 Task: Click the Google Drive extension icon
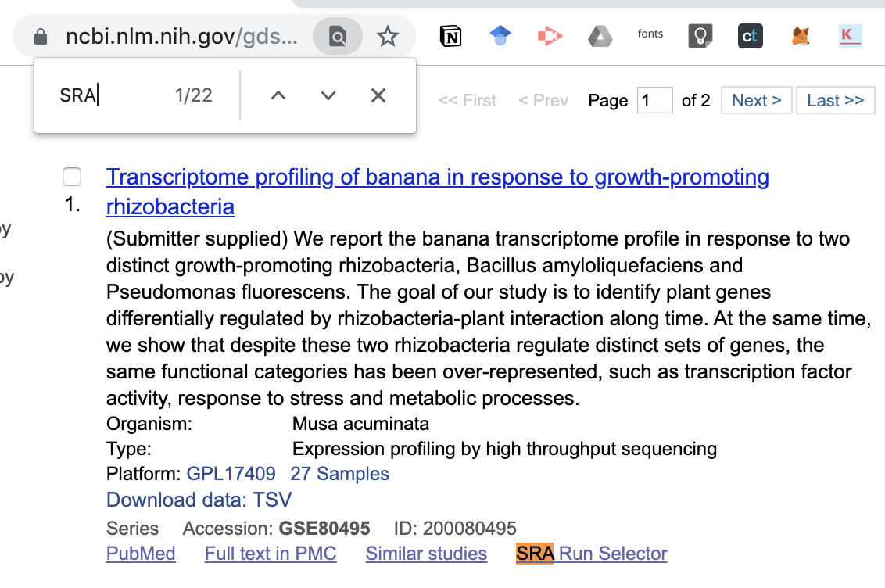tap(600, 36)
